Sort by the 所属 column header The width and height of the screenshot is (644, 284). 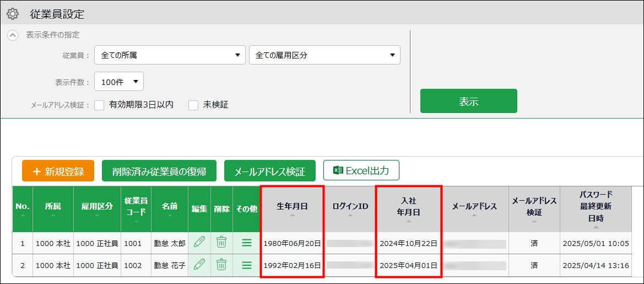[53, 209]
